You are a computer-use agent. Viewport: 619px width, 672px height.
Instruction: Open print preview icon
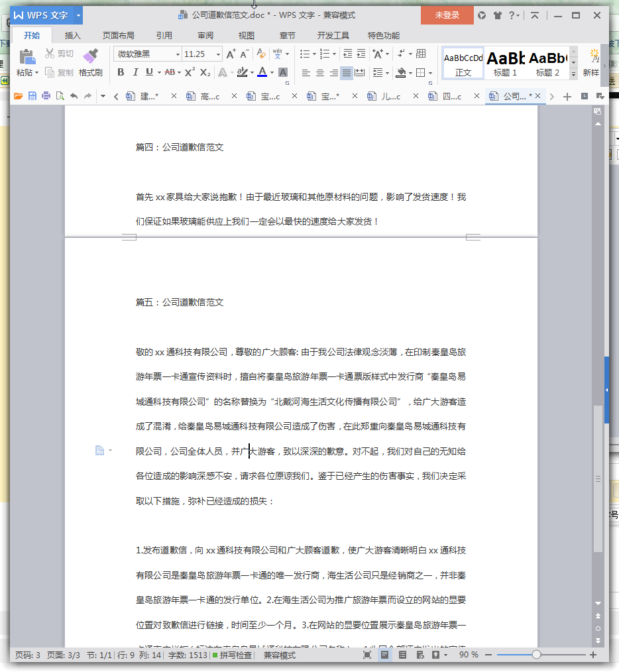(x=60, y=96)
